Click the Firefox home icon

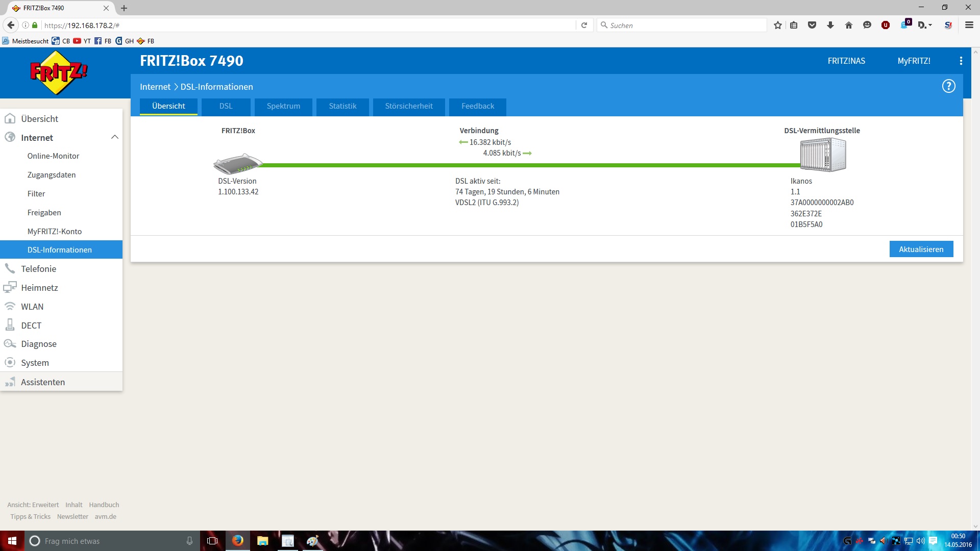point(848,25)
